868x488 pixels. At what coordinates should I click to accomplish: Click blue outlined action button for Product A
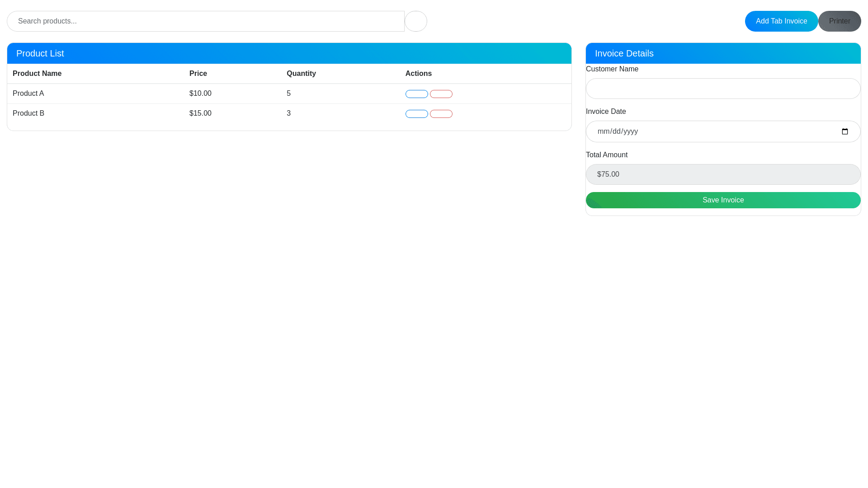(x=416, y=94)
